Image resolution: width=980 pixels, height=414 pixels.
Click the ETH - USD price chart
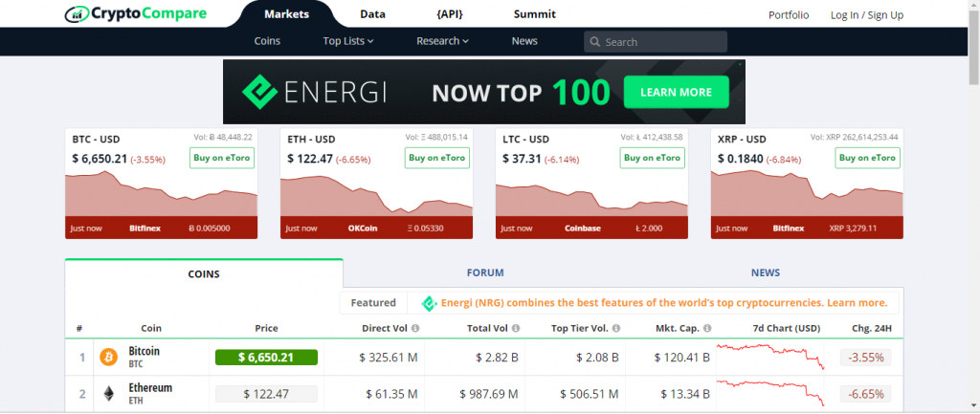pyautogui.click(x=376, y=195)
